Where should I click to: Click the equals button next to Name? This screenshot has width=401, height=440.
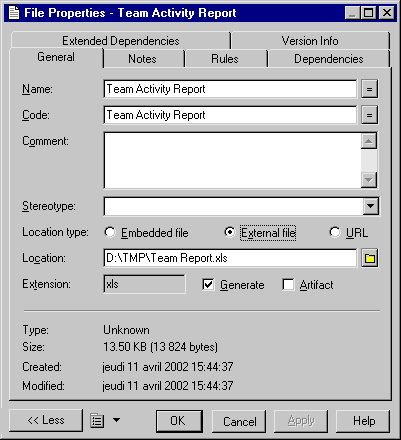click(369, 89)
